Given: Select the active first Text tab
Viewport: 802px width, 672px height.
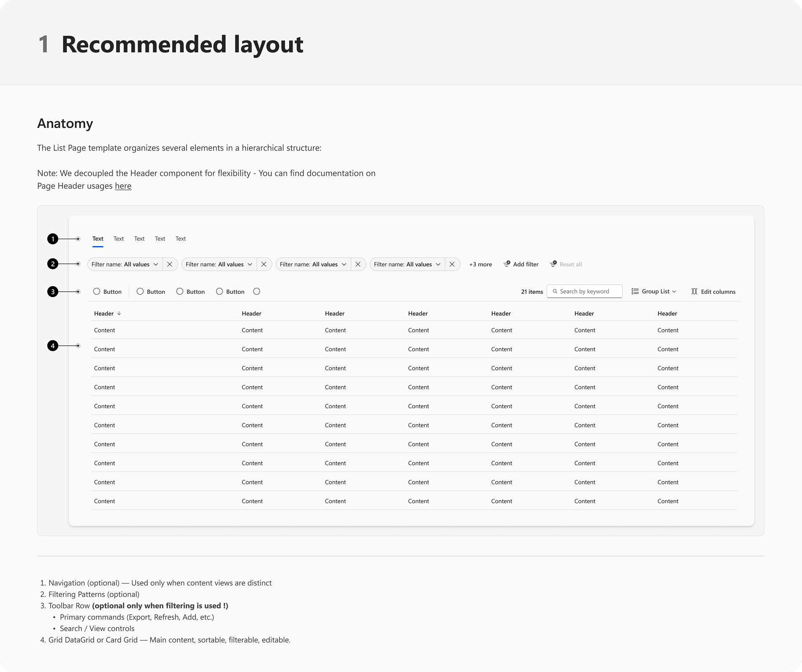Looking at the screenshot, I should (x=98, y=238).
